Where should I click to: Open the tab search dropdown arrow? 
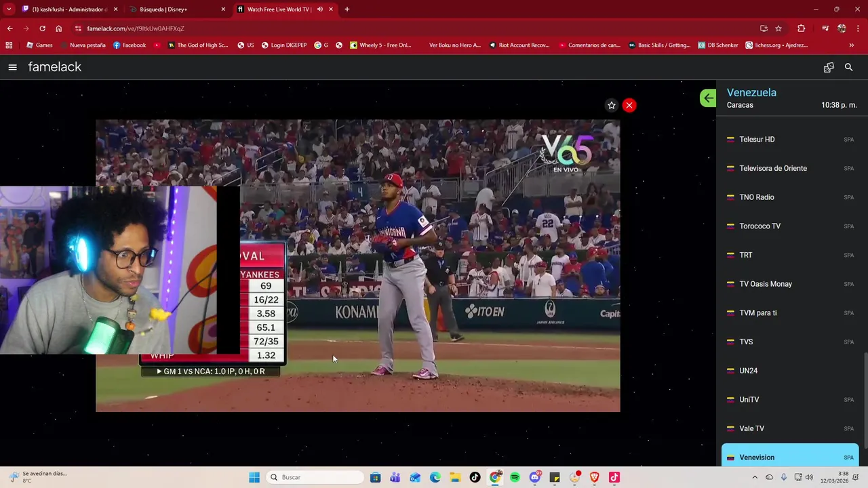coord(9,9)
